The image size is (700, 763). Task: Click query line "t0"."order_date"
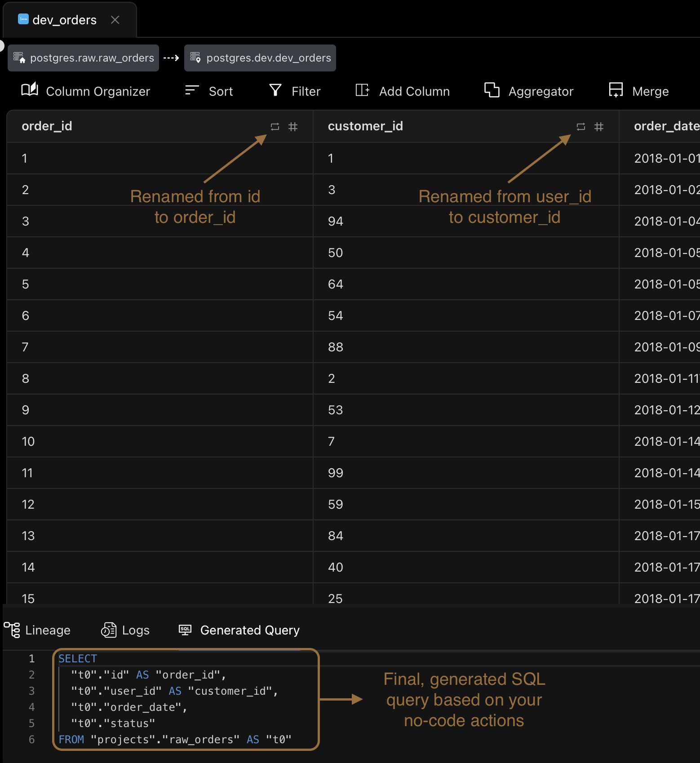[x=129, y=707]
